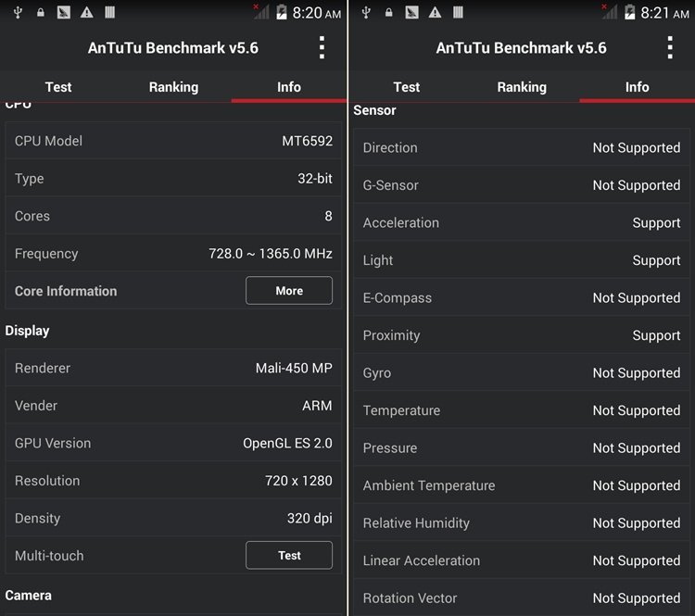This screenshot has height=616, width=695.
Task: Select the CPU Model MT6592 row
Action: click(173, 141)
